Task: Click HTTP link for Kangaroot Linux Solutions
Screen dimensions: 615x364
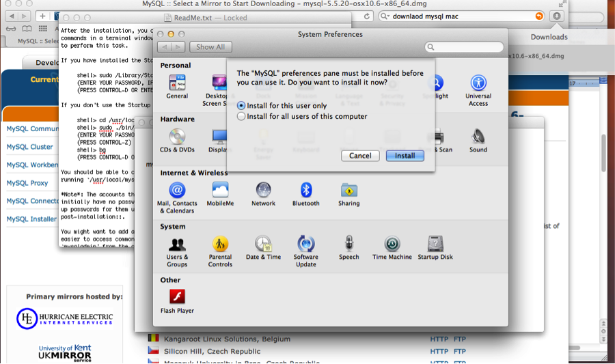Action: pyautogui.click(x=439, y=339)
